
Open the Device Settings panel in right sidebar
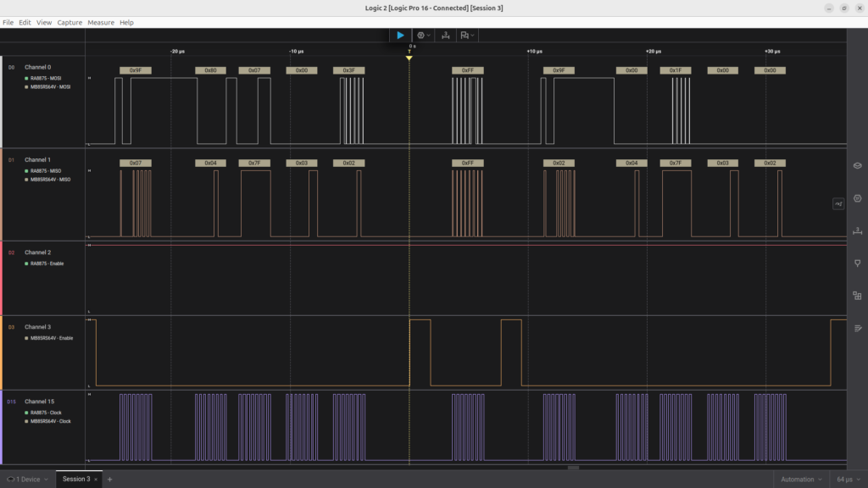point(858,165)
